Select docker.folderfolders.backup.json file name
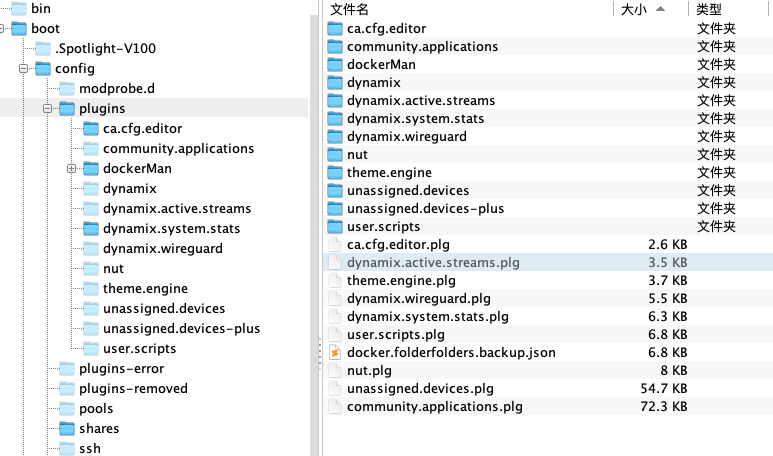Image resolution: width=773 pixels, height=456 pixels. click(451, 352)
